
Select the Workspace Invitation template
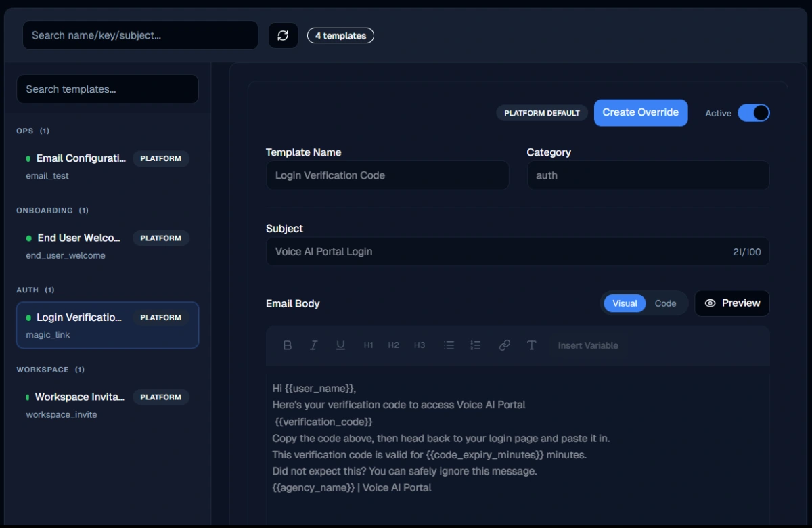click(108, 405)
